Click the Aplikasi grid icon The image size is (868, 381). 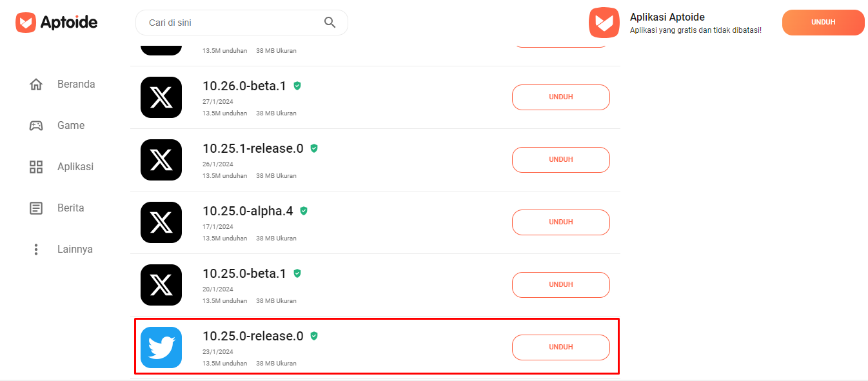(x=36, y=167)
